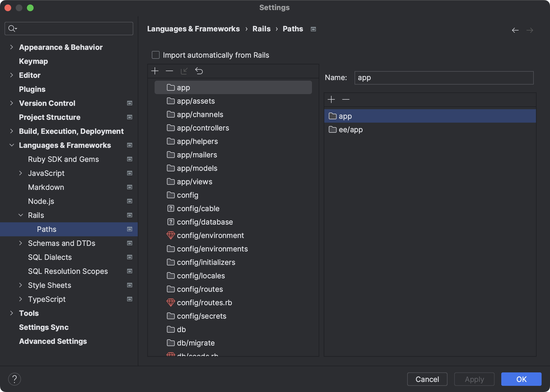Remove selected path in left toolbar
The image size is (550, 392).
pyautogui.click(x=169, y=71)
